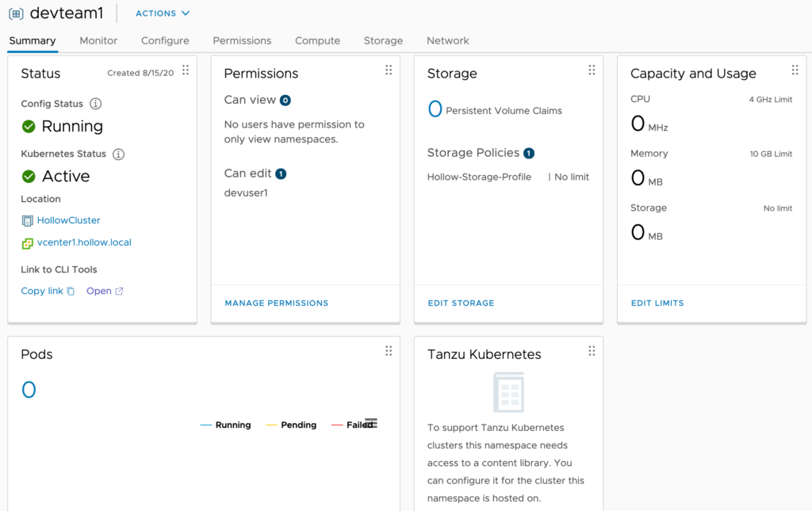Click the Persistent Volume Claims count
This screenshot has width=812, height=511.
click(435, 109)
